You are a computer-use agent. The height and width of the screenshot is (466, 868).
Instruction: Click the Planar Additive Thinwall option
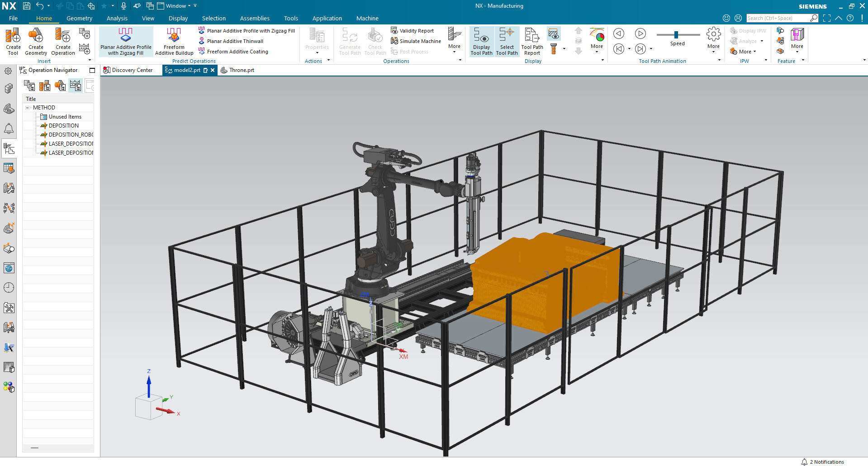pos(231,41)
